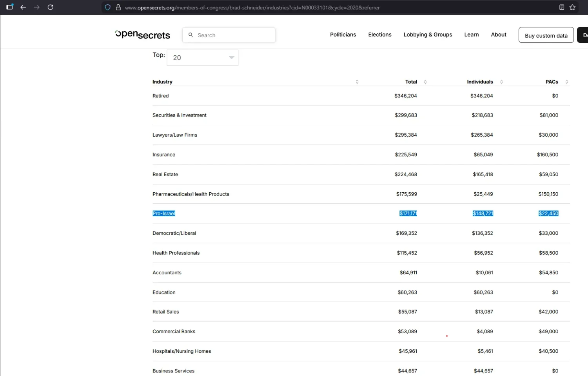Click the padlock site info icon
588x376 pixels.
[118, 7]
